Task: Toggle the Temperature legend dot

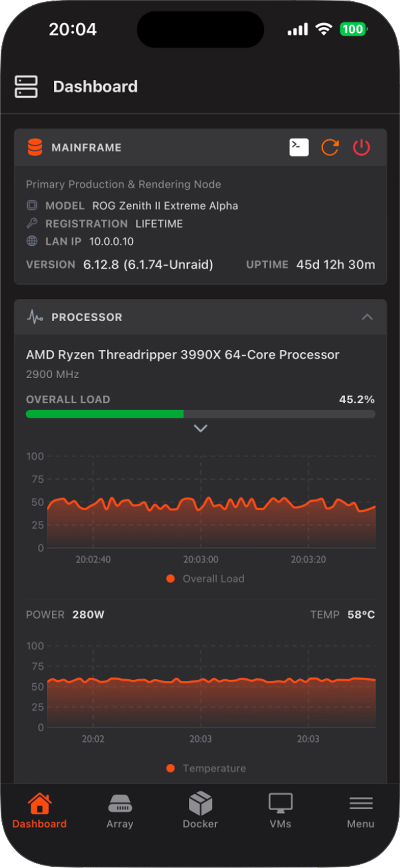Action: point(170,767)
